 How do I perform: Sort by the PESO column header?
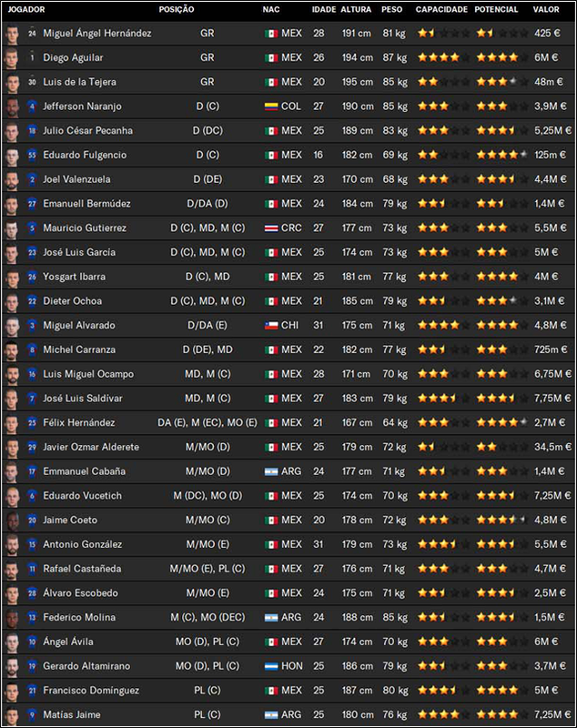pyautogui.click(x=391, y=9)
